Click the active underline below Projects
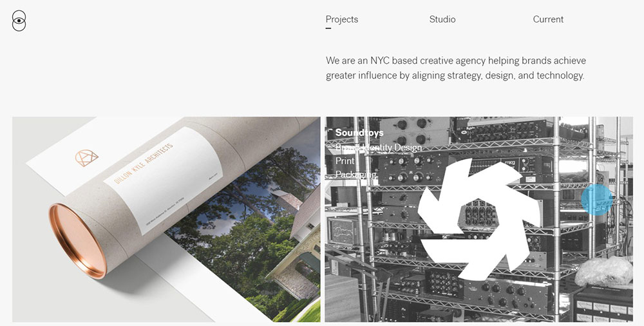 click(328, 28)
